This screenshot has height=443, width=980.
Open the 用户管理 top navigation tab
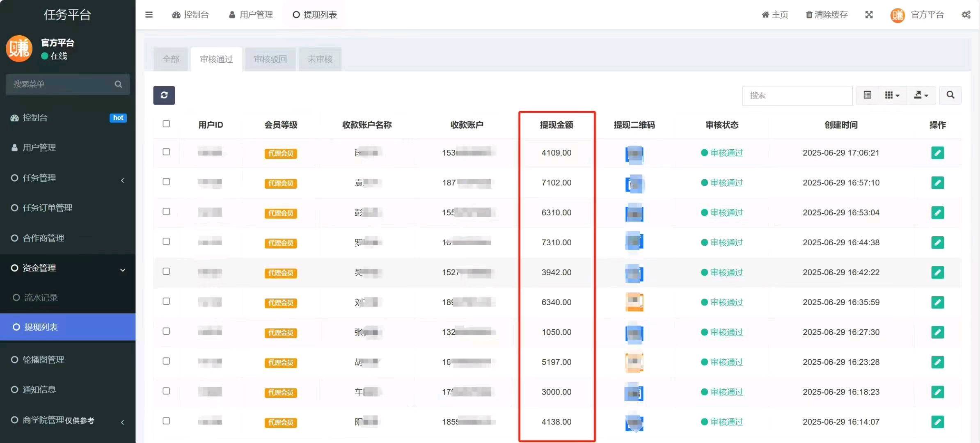point(251,15)
